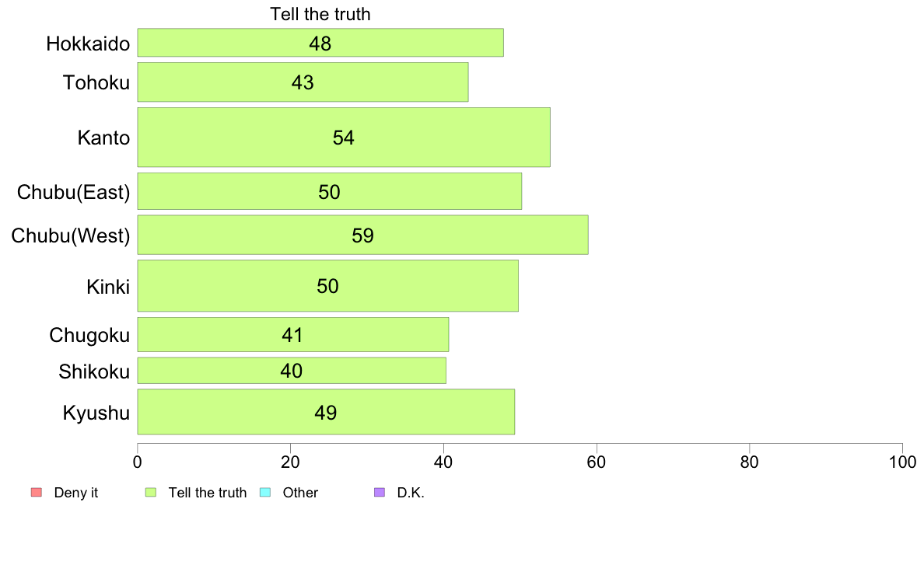Click the Deny it legend label
This screenshot has width=924, height=572.
[x=76, y=493]
